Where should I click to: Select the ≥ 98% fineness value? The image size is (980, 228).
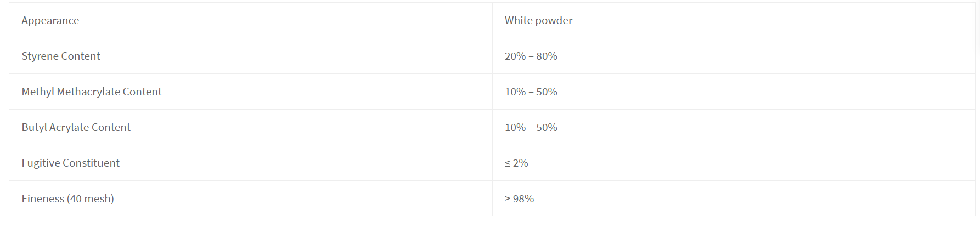(519, 198)
